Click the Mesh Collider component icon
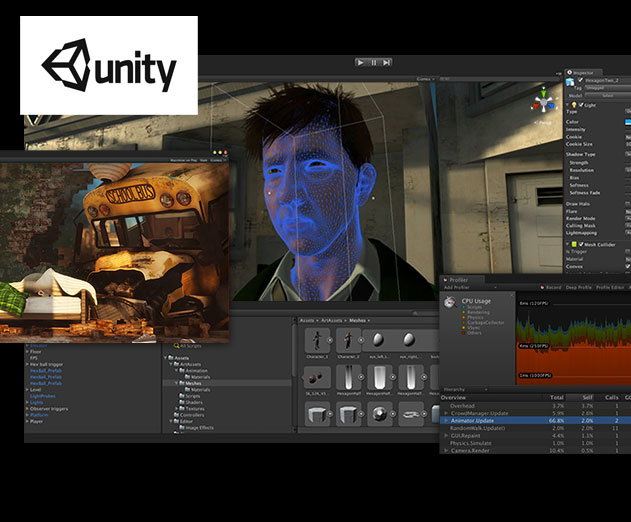Viewport: 631px width, 522px height. pos(574,244)
